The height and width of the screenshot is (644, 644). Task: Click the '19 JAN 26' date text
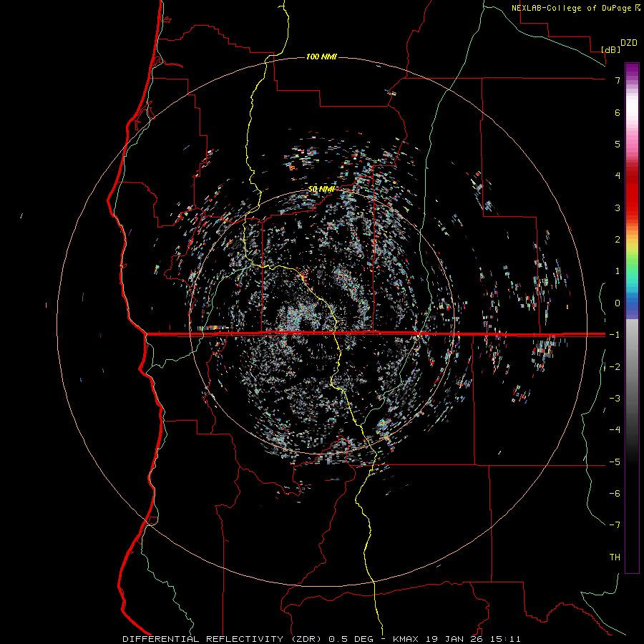(x=454, y=639)
